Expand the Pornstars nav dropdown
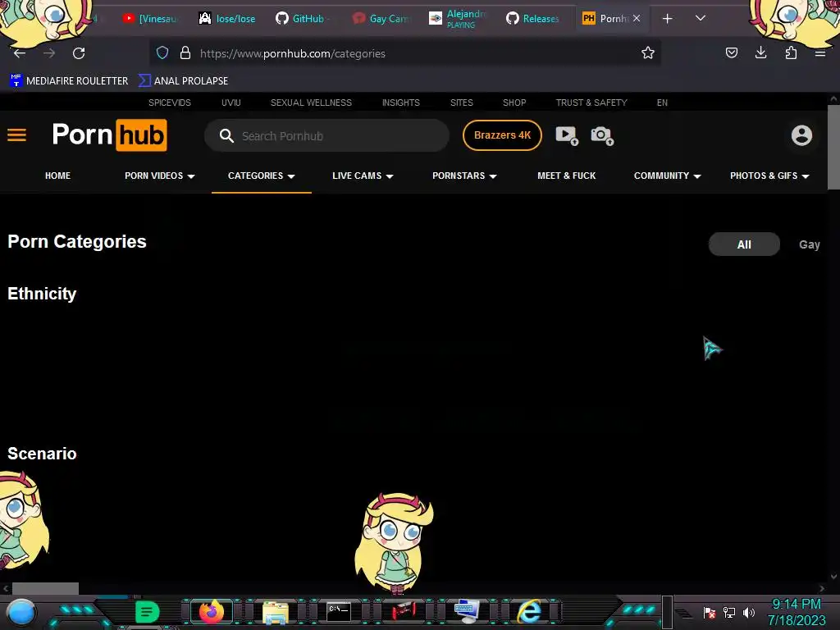This screenshot has width=840, height=630. pos(464,176)
